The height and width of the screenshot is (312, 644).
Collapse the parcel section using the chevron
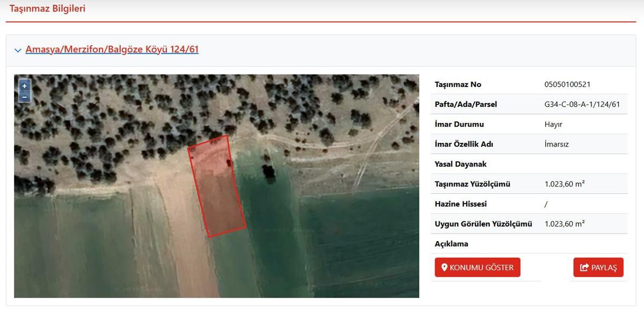click(x=18, y=50)
